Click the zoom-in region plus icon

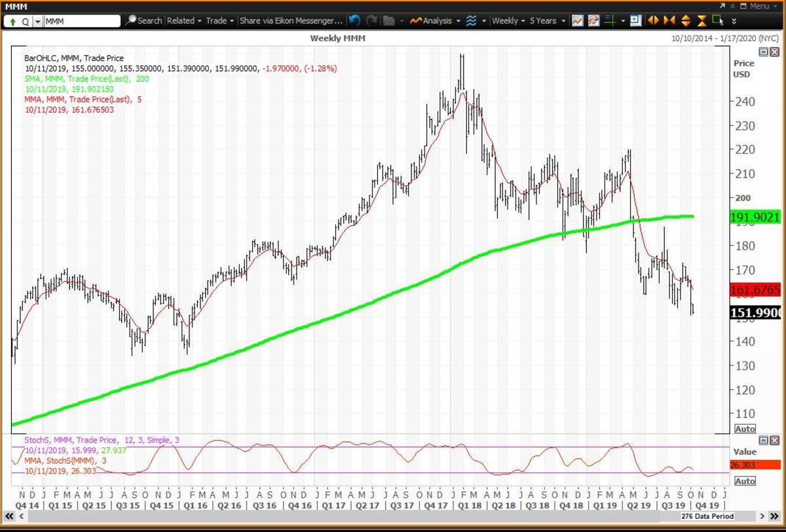point(635,20)
